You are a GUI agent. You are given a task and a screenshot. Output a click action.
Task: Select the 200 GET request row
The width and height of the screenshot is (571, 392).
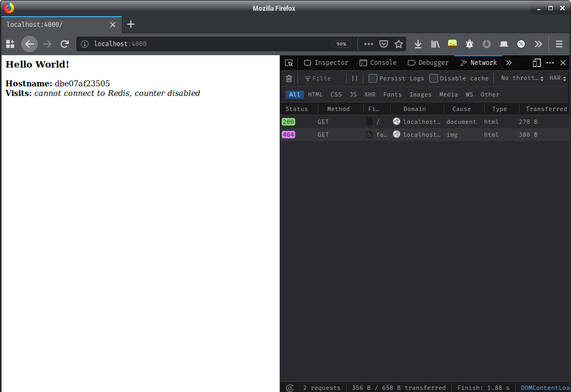[x=424, y=122]
